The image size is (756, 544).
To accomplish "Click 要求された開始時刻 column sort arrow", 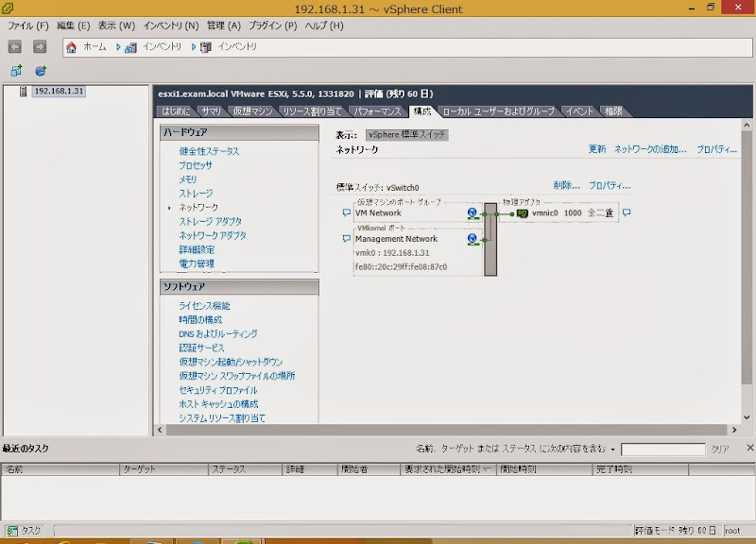I will [x=487, y=469].
